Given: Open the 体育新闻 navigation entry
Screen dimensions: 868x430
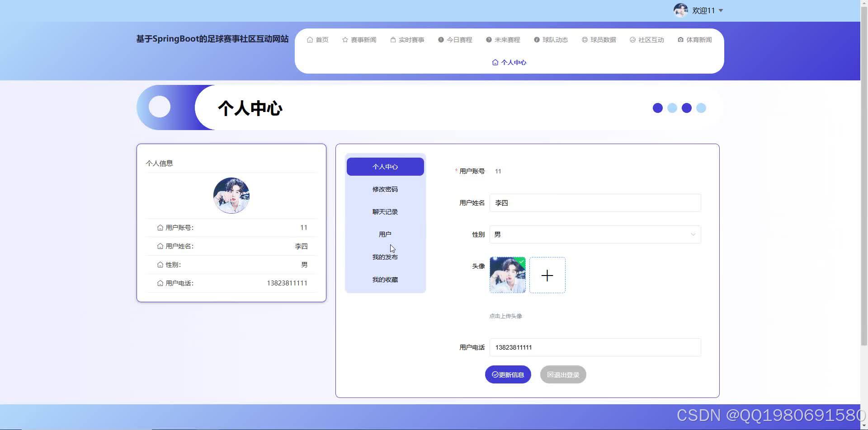Looking at the screenshot, I should (x=694, y=39).
